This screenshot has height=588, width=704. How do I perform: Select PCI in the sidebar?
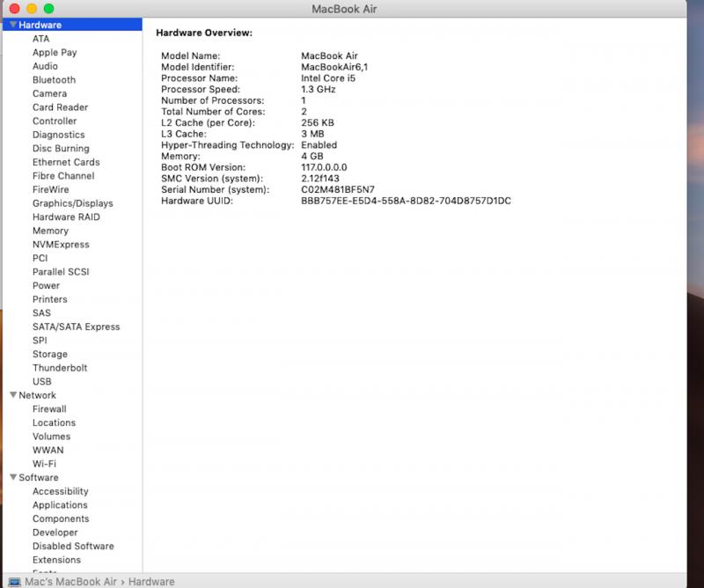click(40, 258)
